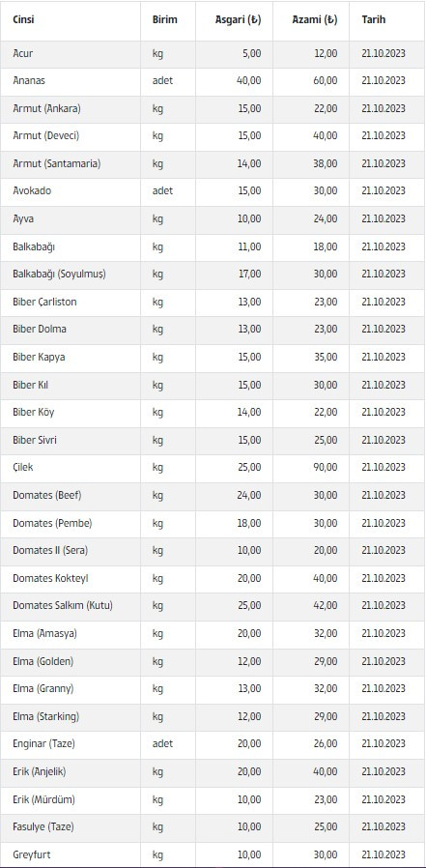426x868 pixels.
Task: Click the Biber Çarliston entry
Action: tap(44, 303)
